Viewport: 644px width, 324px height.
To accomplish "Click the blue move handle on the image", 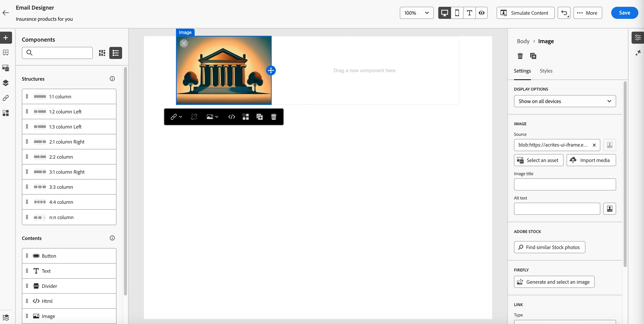I will click(x=271, y=70).
